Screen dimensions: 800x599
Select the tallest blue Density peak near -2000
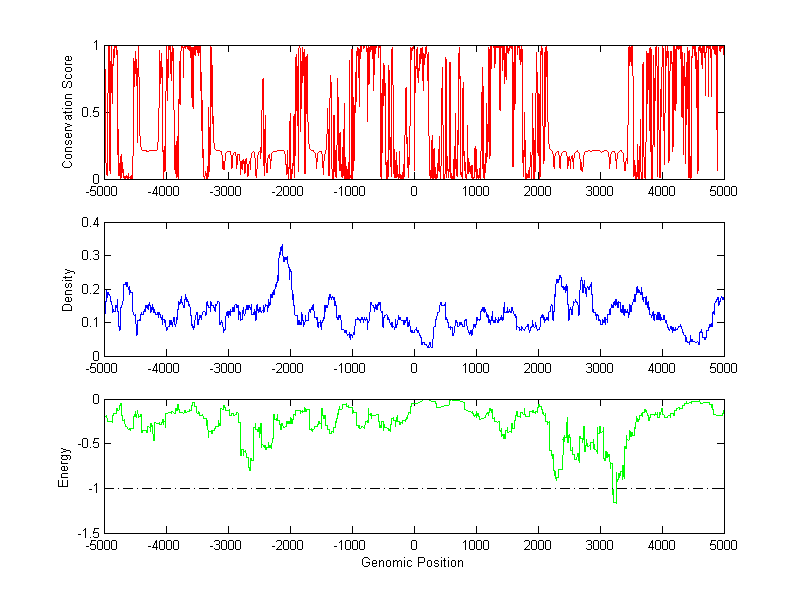coord(282,247)
